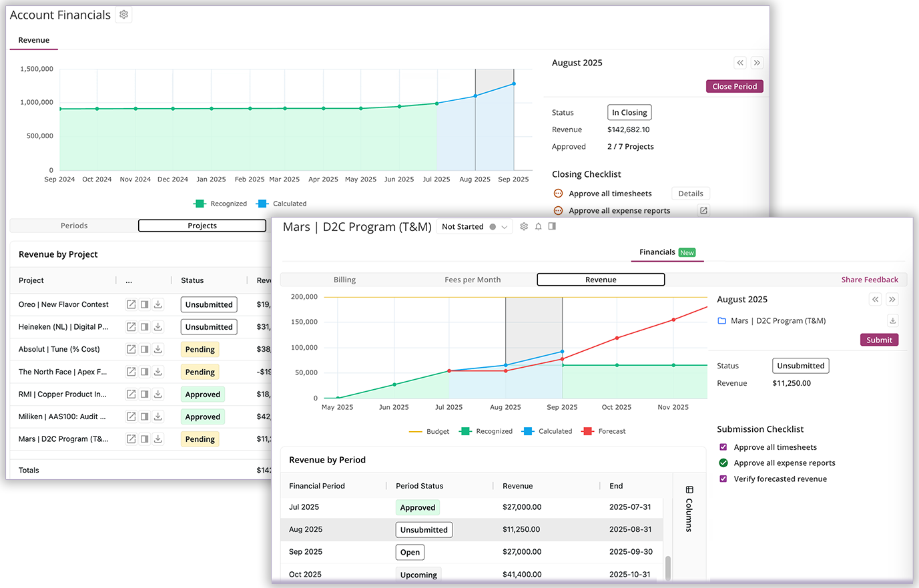Advance to next period using right double-arrow
This screenshot has width=919, height=588.
(892, 299)
